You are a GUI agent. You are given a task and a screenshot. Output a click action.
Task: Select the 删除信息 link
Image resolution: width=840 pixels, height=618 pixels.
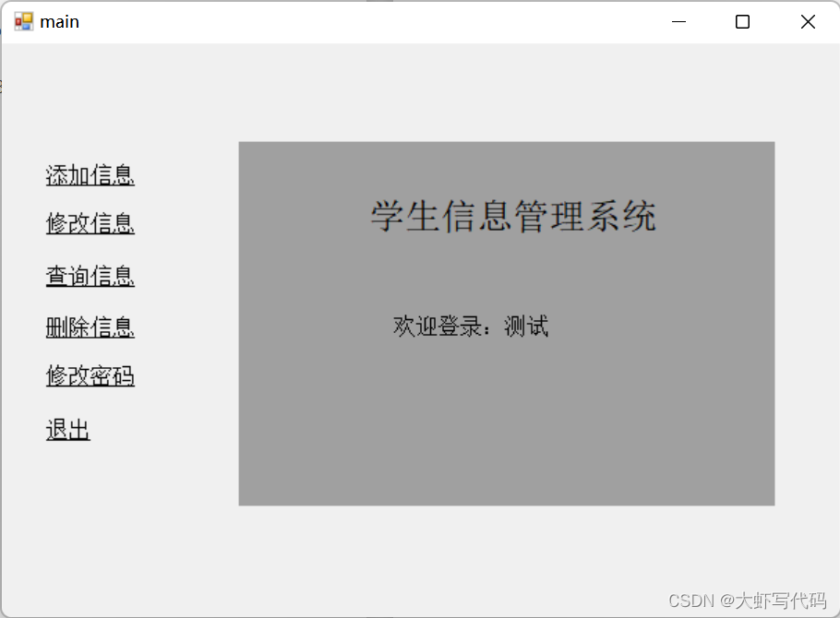(x=90, y=327)
